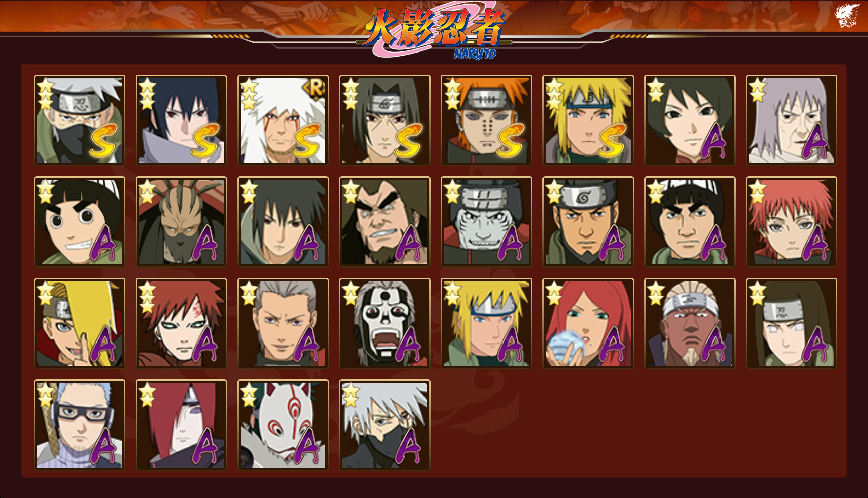This screenshot has width=868, height=498.
Task: Select the A-rank silver-haired Kakashi card
Action: [385, 425]
